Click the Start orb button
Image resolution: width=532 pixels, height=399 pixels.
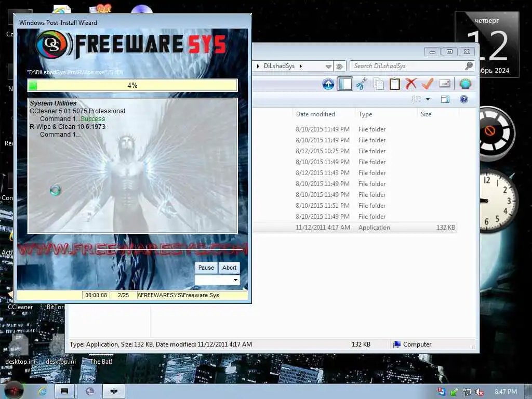click(14, 391)
